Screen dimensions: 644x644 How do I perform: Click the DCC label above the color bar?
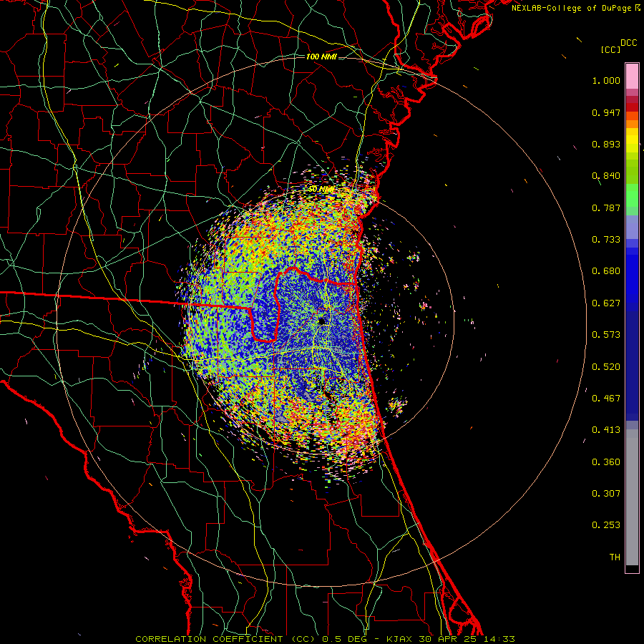pos(628,43)
